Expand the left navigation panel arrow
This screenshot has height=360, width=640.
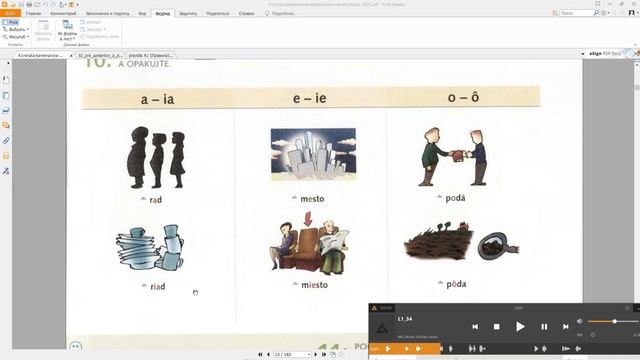tap(8, 63)
